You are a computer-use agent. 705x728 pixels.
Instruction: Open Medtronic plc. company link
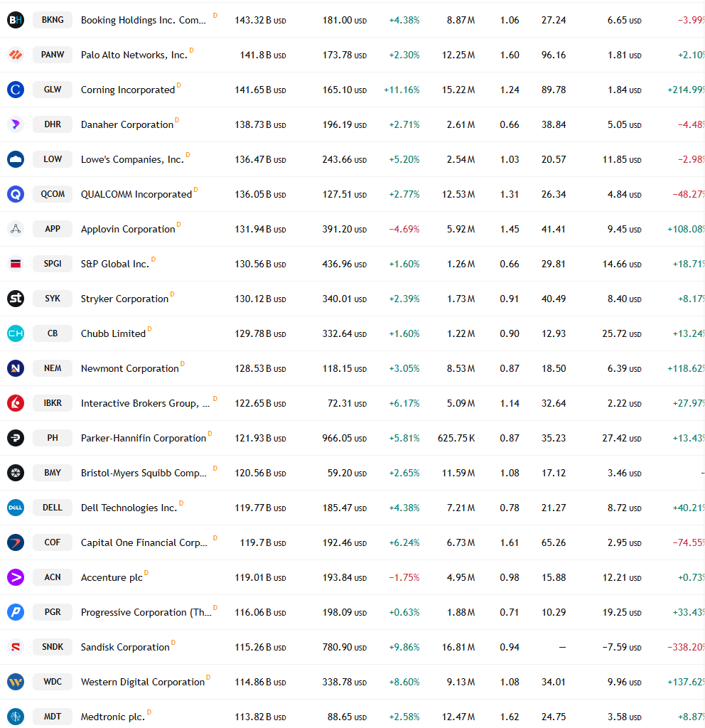(x=113, y=717)
